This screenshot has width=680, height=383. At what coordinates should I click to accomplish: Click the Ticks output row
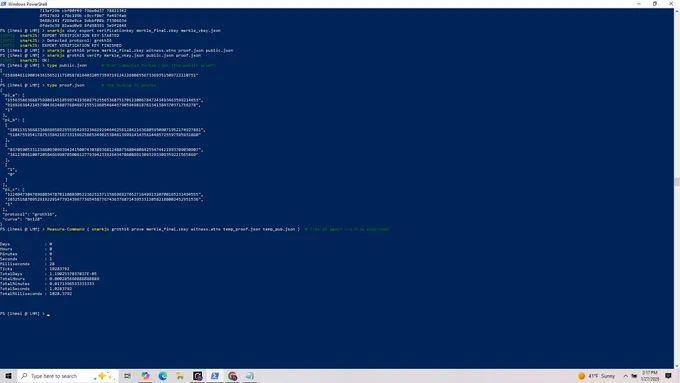point(35,269)
